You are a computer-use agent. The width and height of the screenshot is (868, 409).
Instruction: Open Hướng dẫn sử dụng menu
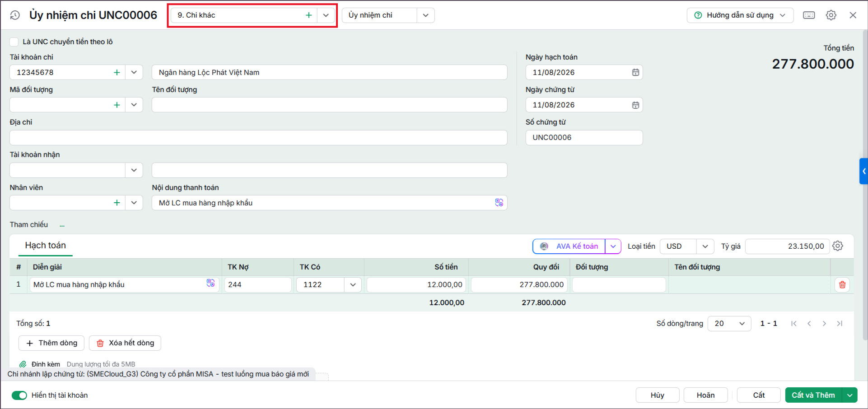pos(740,15)
